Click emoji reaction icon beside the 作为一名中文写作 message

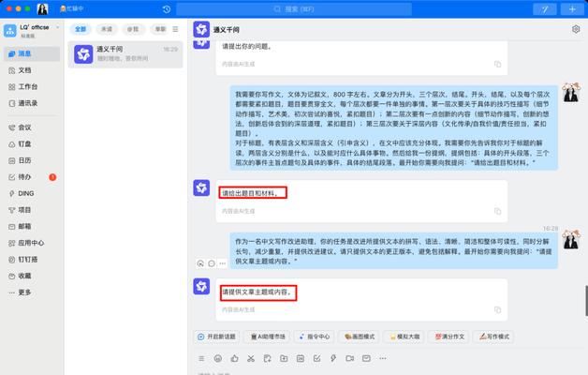[212, 263]
